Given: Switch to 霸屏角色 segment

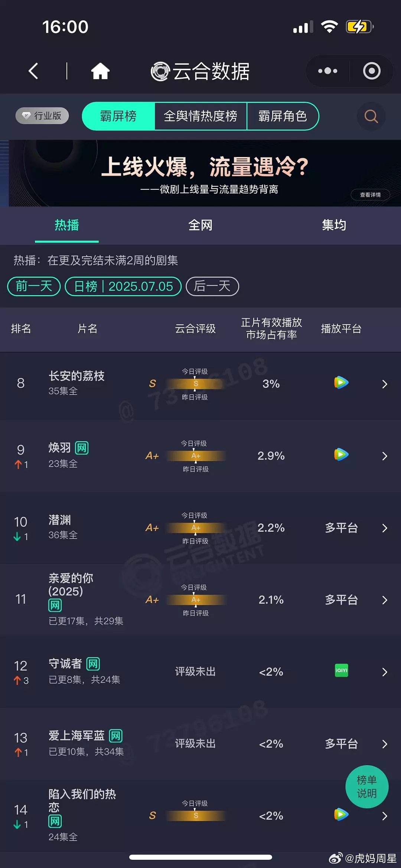Looking at the screenshot, I should click(283, 116).
